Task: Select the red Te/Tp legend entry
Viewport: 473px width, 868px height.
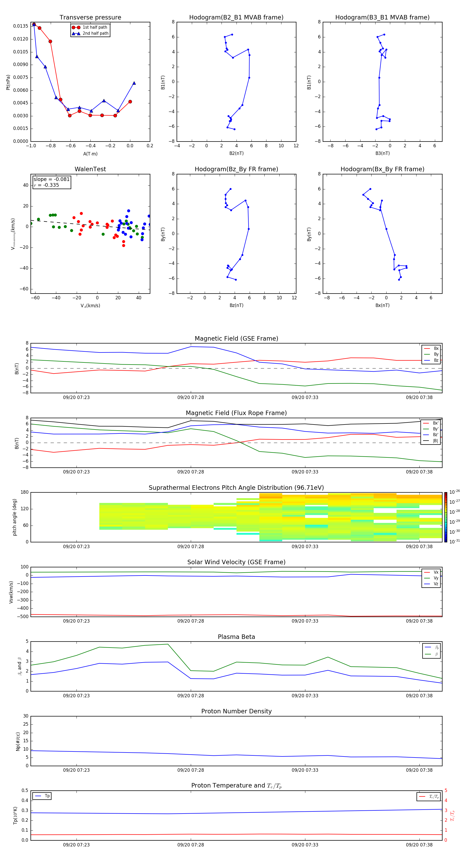Action: [429, 797]
